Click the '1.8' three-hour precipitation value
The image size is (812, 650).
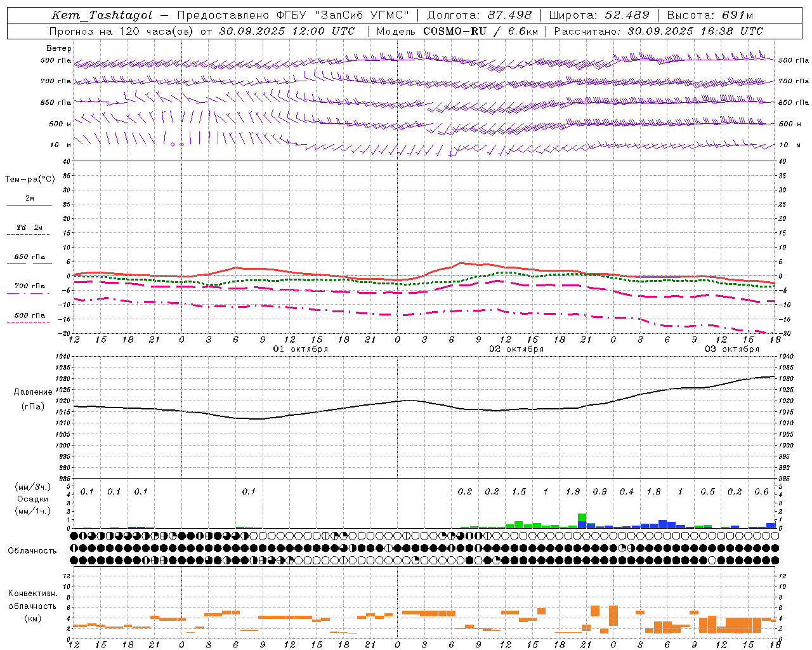(x=653, y=492)
